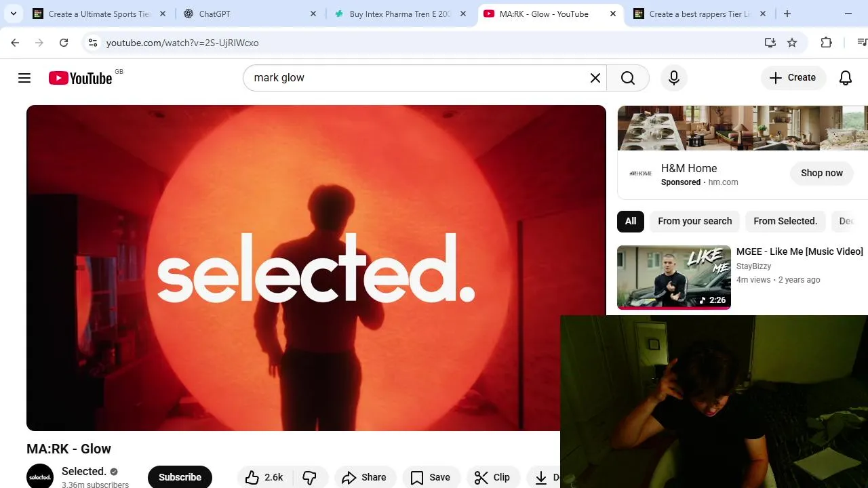Close the best rappers Tier List tab
Image resolution: width=868 pixels, height=488 pixels.
[763, 14]
